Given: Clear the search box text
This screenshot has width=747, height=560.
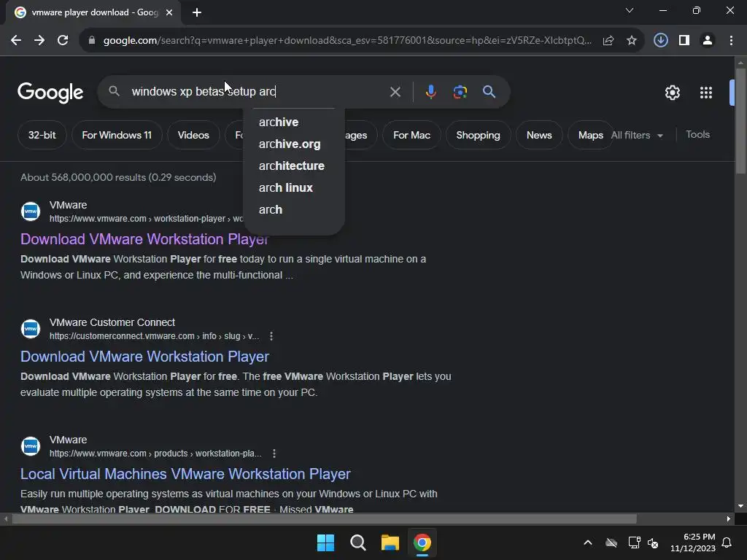Looking at the screenshot, I should (395, 92).
